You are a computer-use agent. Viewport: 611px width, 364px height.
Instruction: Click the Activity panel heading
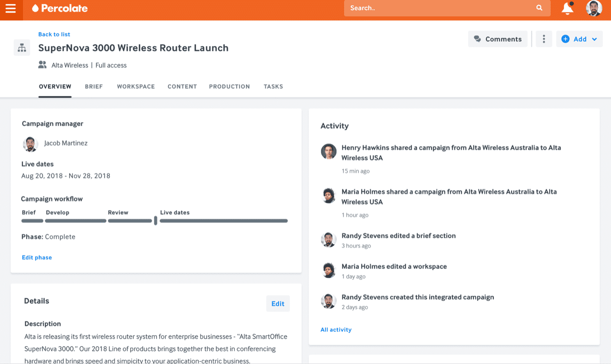(x=335, y=126)
